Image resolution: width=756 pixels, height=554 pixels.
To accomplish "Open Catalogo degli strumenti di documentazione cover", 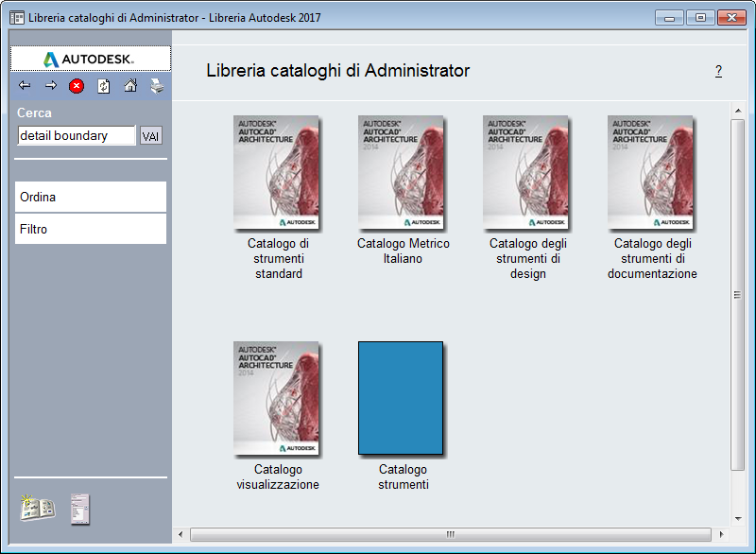I will pyautogui.click(x=650, y=172).
